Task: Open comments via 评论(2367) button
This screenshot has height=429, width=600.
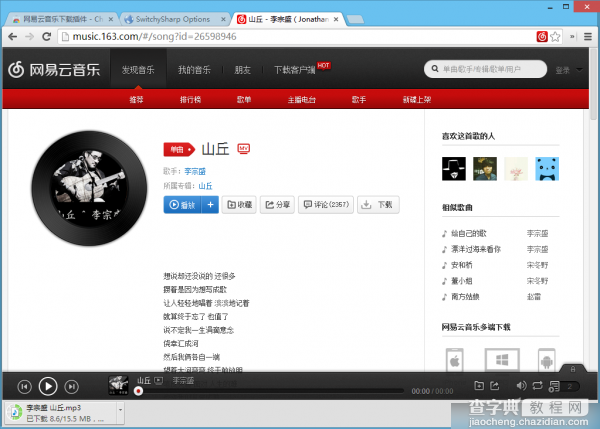Action: (x=326, y=205)
